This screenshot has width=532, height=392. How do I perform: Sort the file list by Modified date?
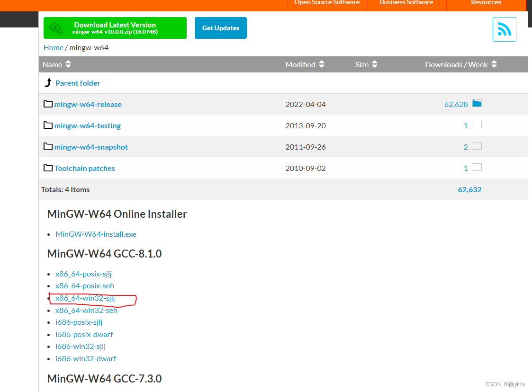[x=305, y=64]
